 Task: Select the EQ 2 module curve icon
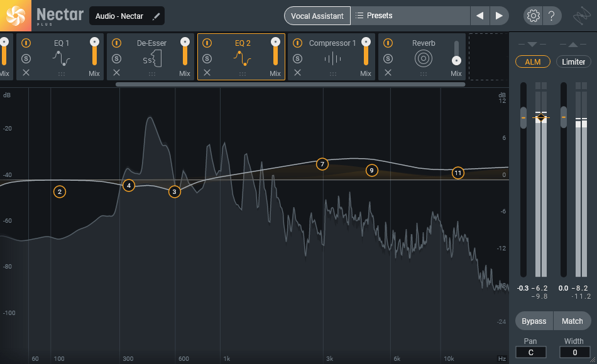(x=242, y=58)
